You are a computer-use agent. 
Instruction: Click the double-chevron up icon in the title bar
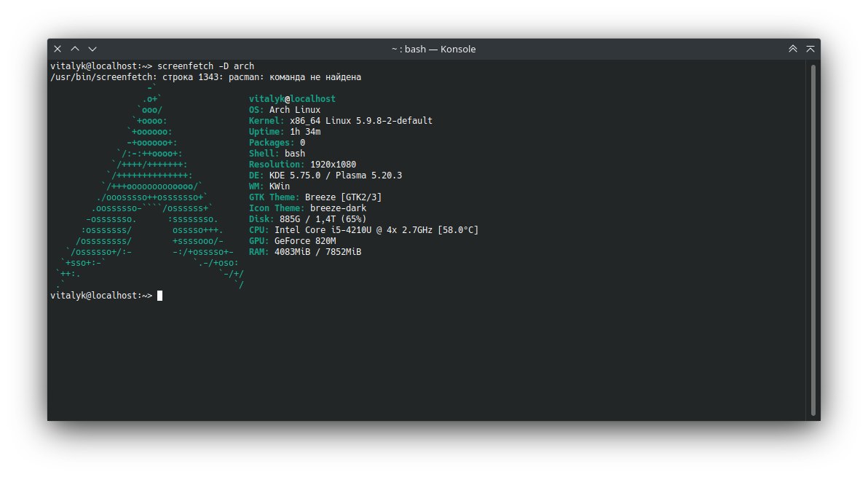click(793, 50)
